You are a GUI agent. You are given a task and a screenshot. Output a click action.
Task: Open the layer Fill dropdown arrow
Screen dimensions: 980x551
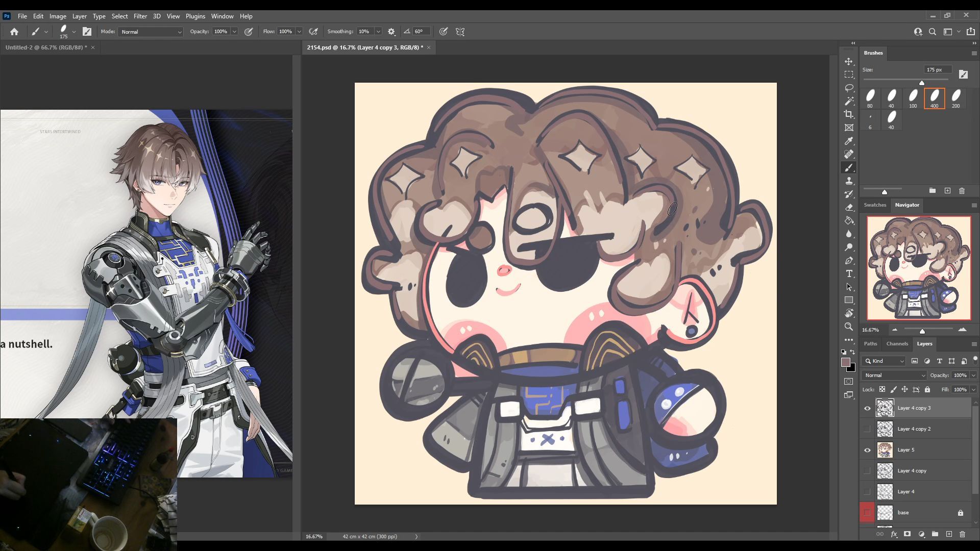coord(973,389)
